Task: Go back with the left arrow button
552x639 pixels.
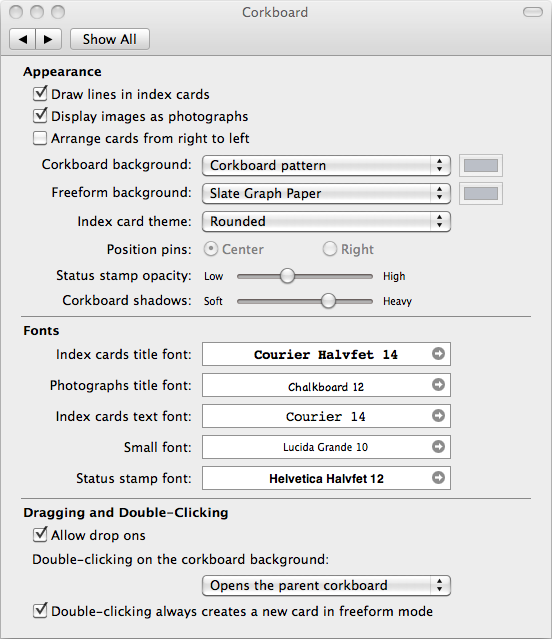Action: pos(23,39)
